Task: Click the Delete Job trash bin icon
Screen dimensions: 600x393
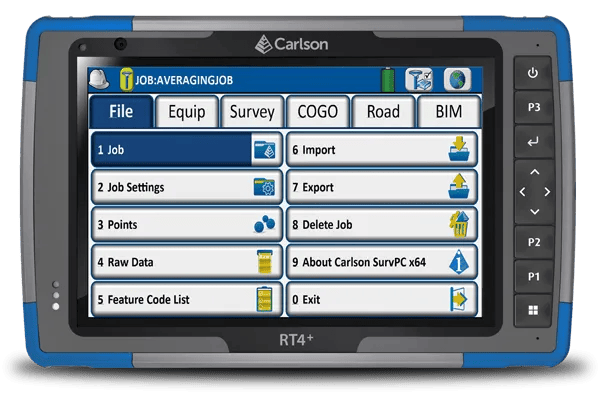Action: 459,224
